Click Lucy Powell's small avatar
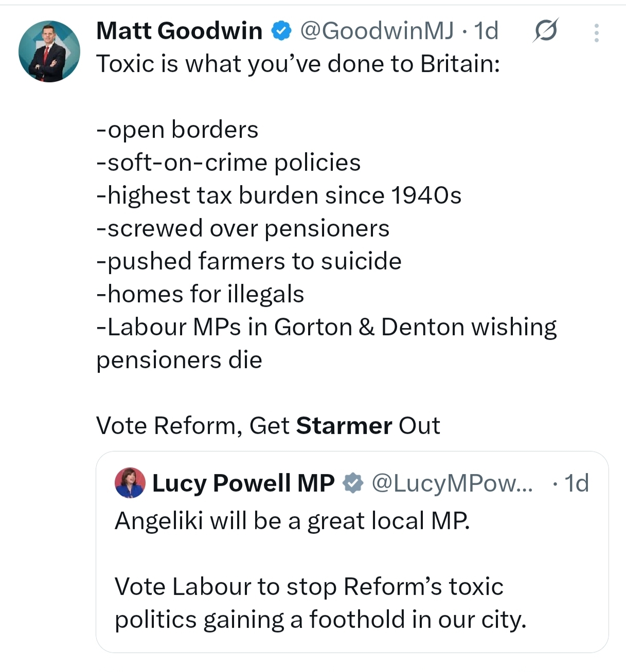626x672 pixels. point(130,483)
